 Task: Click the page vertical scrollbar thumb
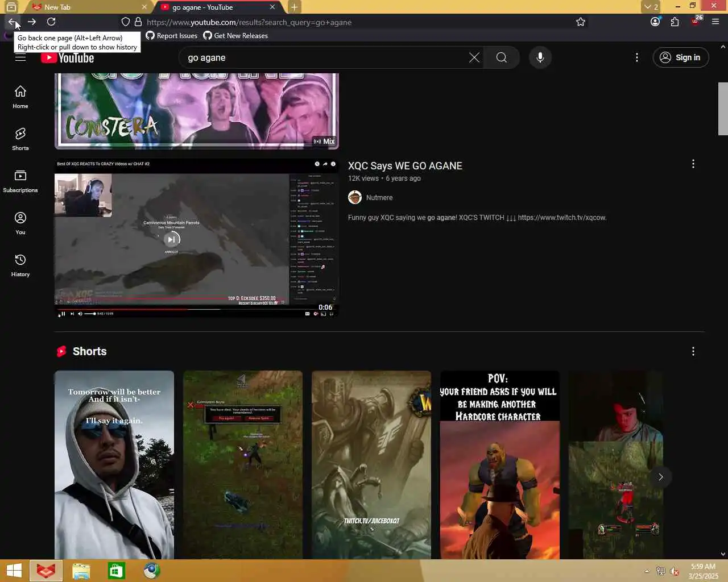723,109
